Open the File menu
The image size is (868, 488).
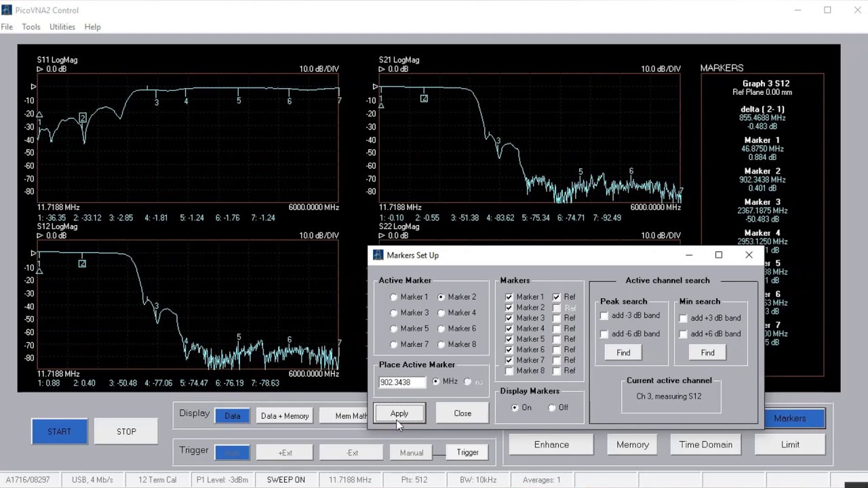7,26
